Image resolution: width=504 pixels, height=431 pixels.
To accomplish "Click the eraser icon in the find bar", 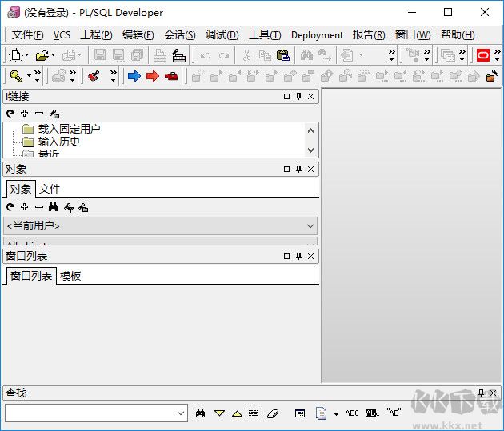I will point(273,413).
